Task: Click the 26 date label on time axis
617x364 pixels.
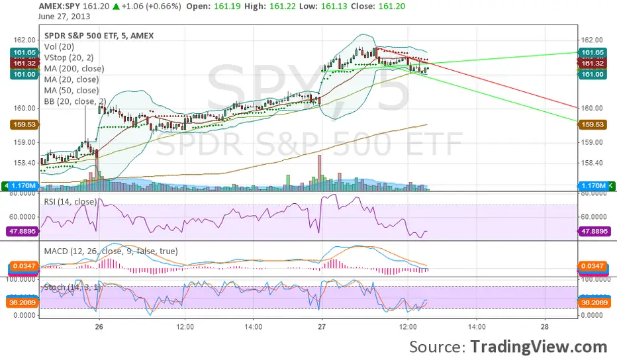Action: pos(99,327)
